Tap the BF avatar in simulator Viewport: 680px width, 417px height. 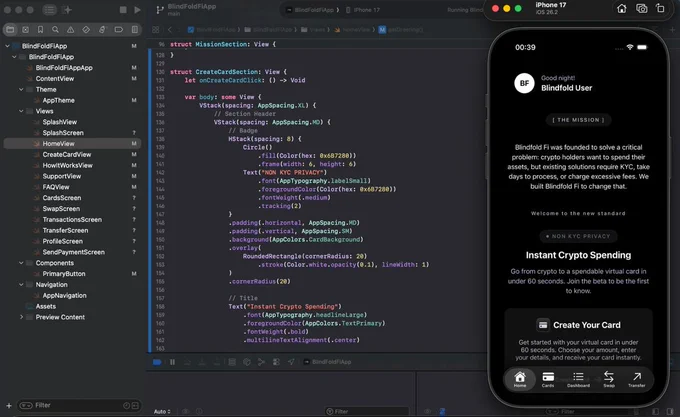524,83
